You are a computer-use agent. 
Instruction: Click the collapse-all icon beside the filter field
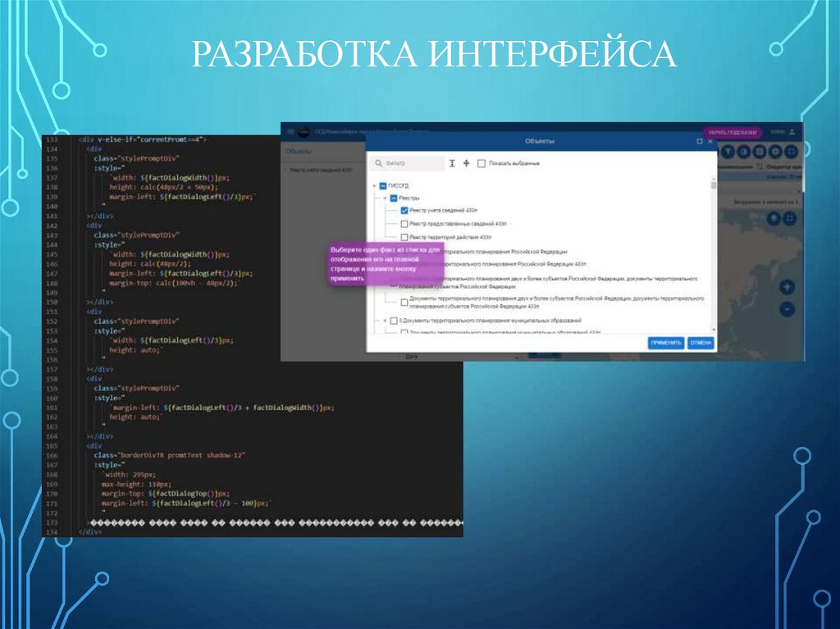pos(466,163)
